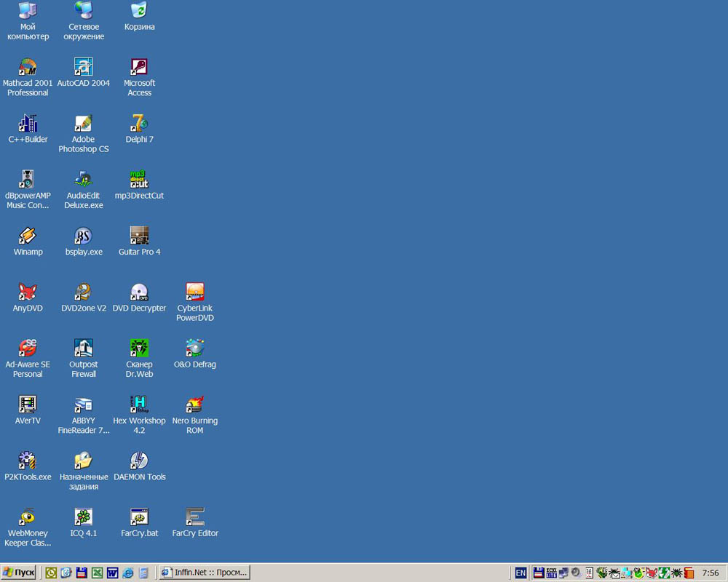Screen dimensions: 728x582
Task: Click the FarCry Editor shortcut
Action: pyautogui.click(x=195, y=522)
